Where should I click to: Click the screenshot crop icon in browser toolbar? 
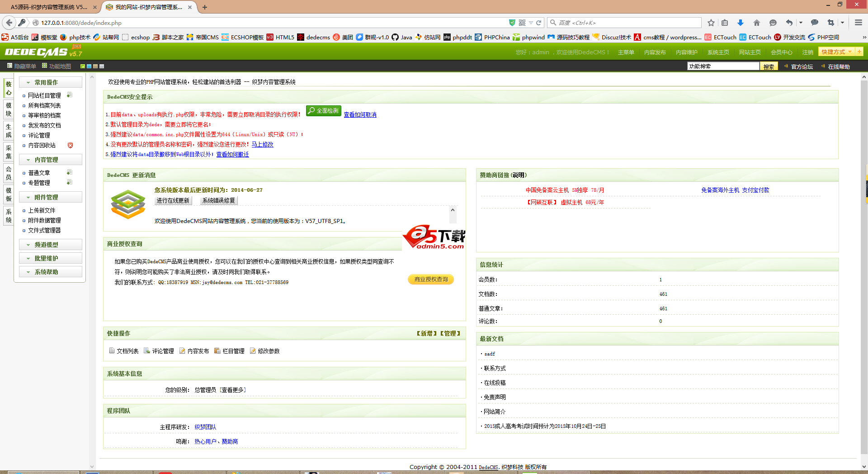pyautogui.click(x=831, y=23)
